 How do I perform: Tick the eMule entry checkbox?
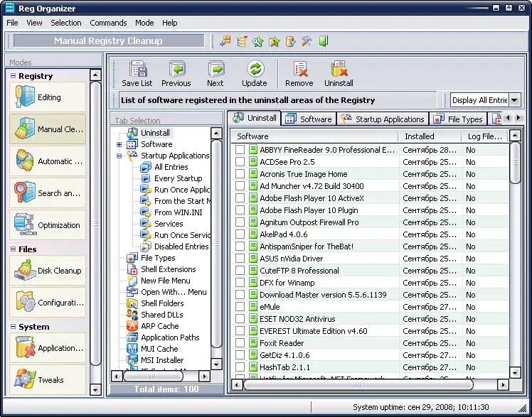point(240,307)
